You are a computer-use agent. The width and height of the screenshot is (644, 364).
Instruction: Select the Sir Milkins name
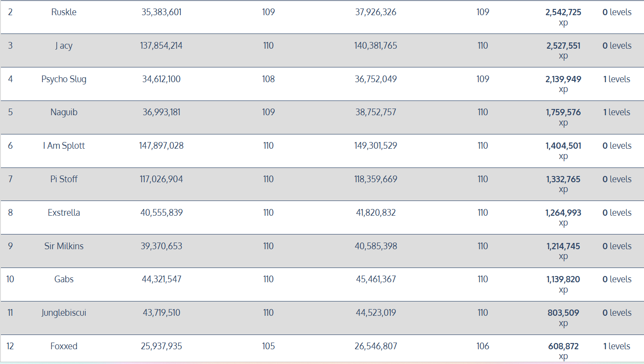(x=64, y=247)
